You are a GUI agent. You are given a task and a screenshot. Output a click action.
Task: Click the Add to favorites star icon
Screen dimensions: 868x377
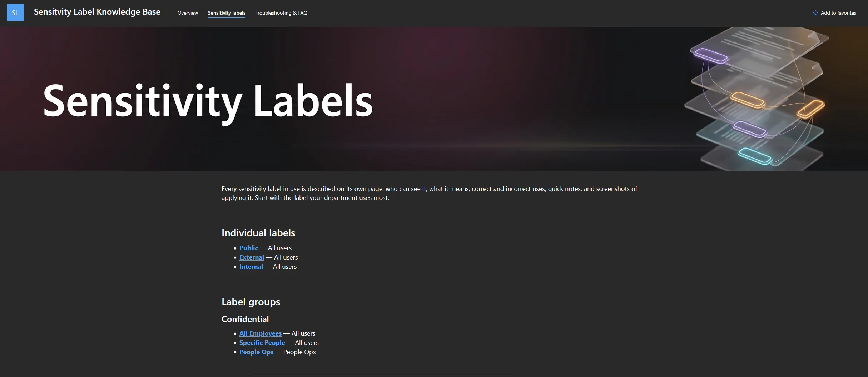(815, 13)
